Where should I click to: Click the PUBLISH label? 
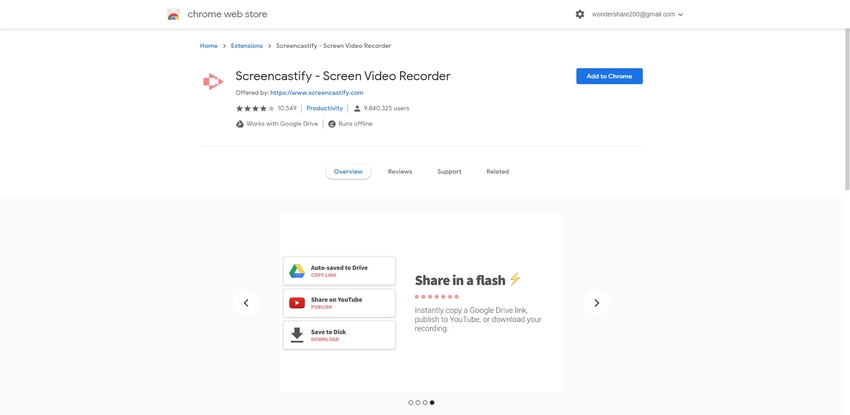pyautogui.click(x=321, y=307)
